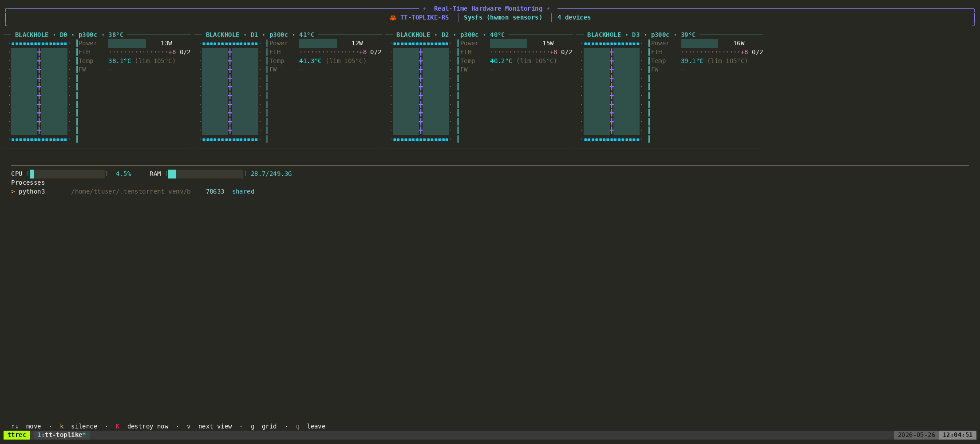Click the 'g grid' shortcut hint
The width and height of the screenshot is (980, 444).
point(264,426)
